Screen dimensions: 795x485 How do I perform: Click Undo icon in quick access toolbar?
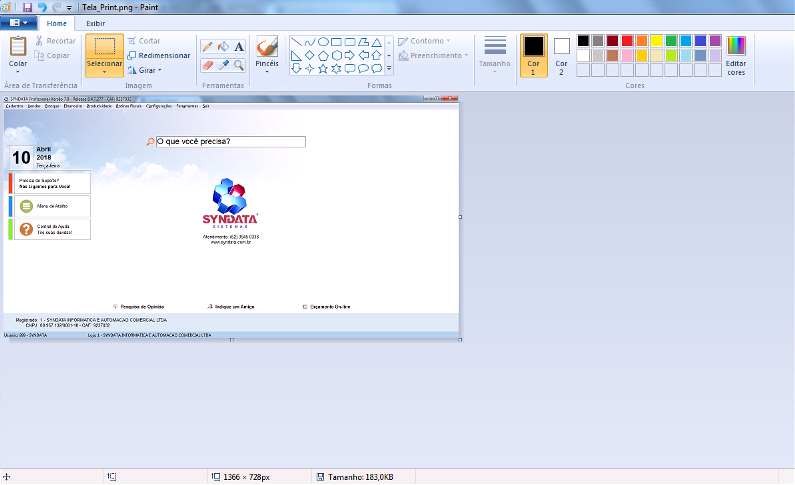click(x=42, y=7)
